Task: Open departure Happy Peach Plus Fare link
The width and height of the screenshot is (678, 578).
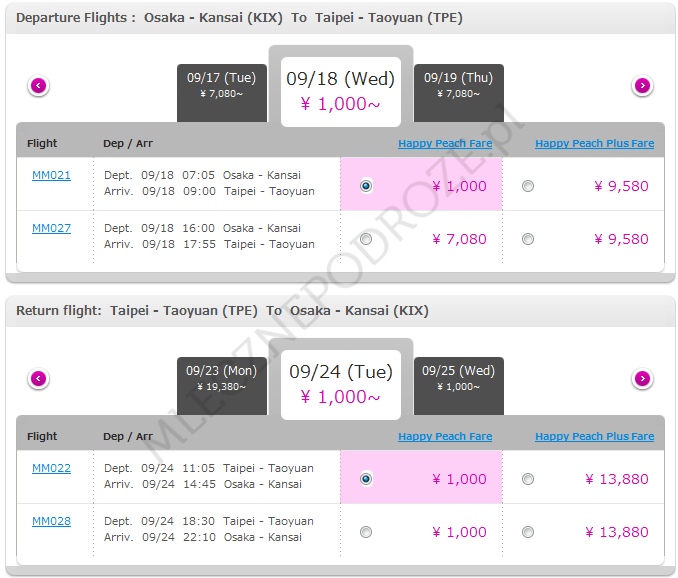Action: pos(594,143)
